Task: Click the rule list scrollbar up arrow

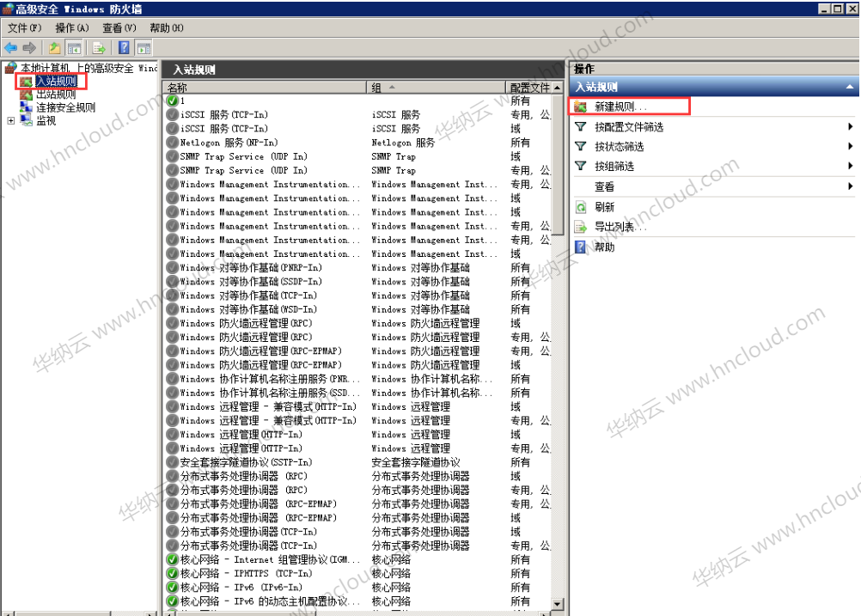Action: (x=558, y=88)
